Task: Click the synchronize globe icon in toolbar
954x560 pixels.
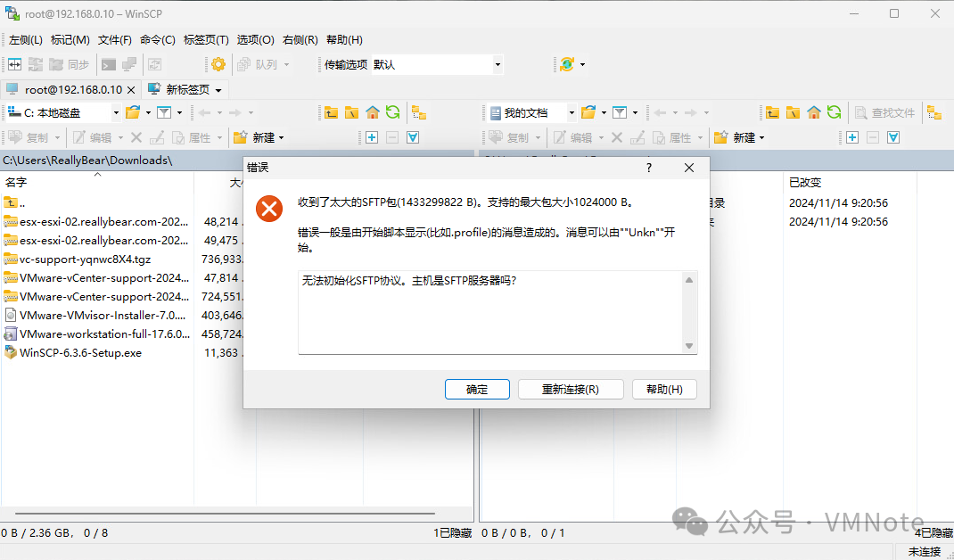Action: [567, 64]
